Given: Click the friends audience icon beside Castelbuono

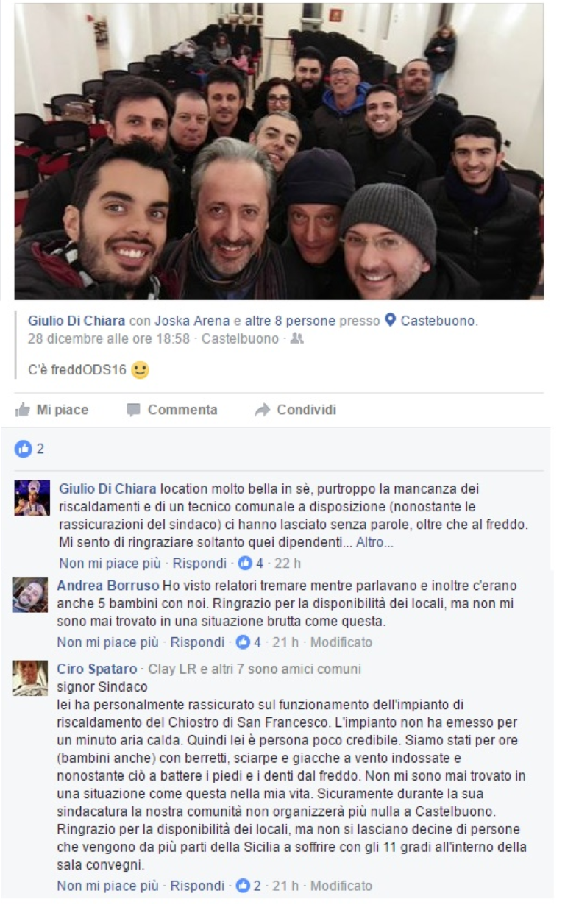Looking at the screenshot, I should [296, 339].
